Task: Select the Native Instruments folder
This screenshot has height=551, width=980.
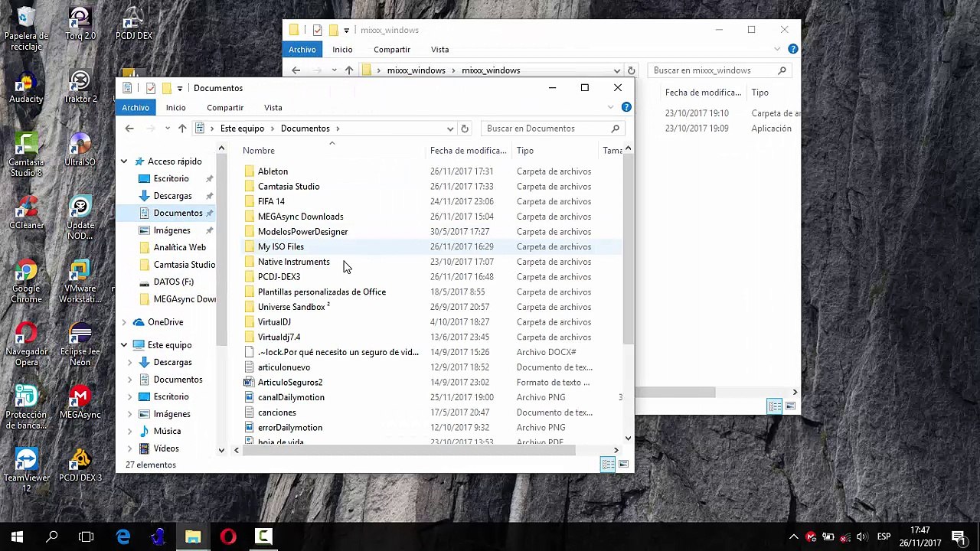Action: click(x=293, y=262)
